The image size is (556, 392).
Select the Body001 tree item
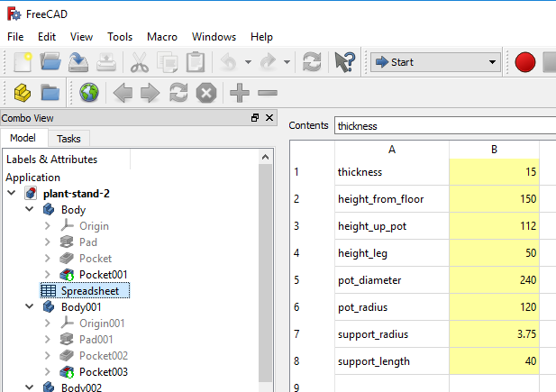coord(81,307)
